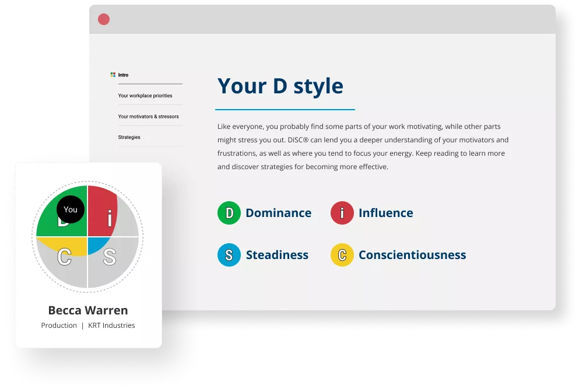Click the Becca Warren name
The height and width of the screenshot is (392, 579).
click(x=88, y=310)
